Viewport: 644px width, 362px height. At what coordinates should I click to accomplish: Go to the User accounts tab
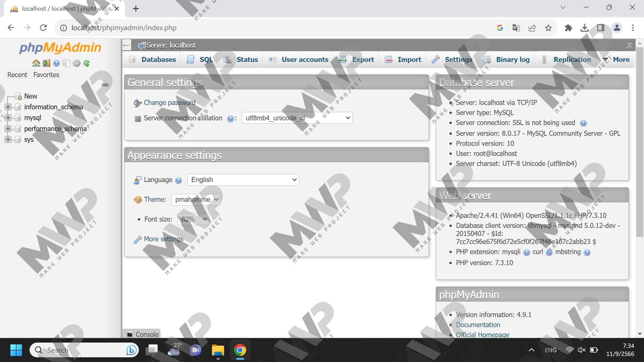point(299,60)
